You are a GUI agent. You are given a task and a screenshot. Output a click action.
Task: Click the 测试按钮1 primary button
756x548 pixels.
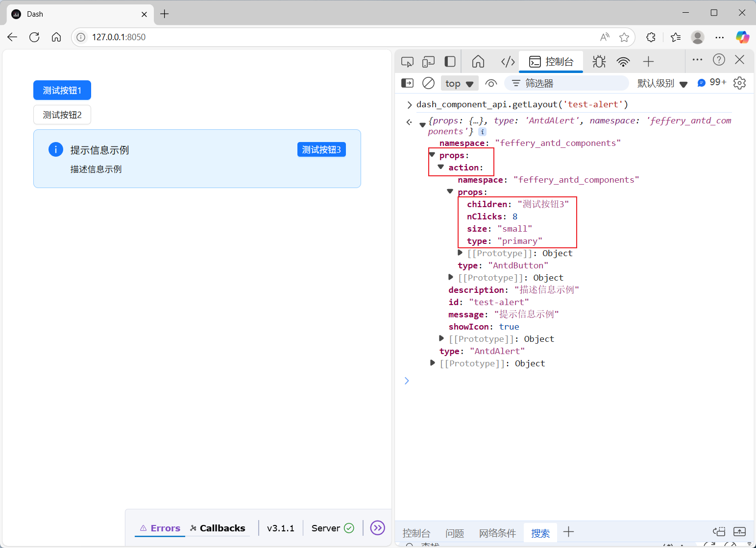pyautogui.click(x=62, y=90)
